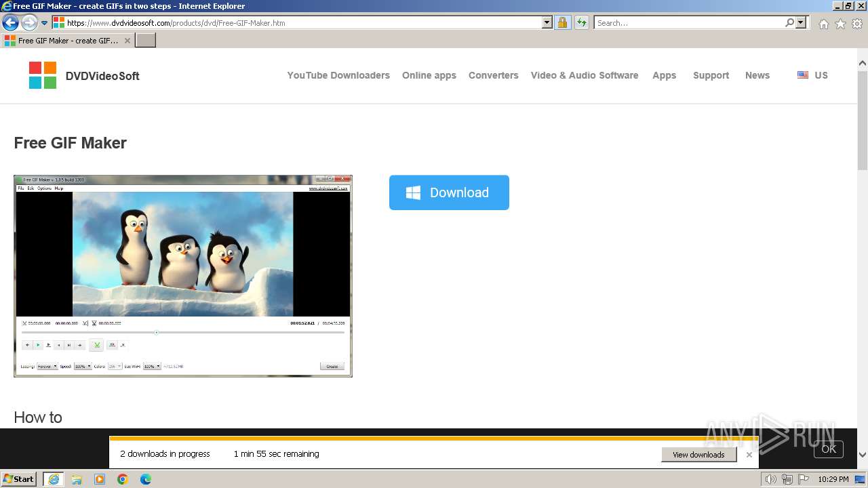Select the Free GIF Maker browser tab
This screenshot has height=488, width=868.
coord(67,41)
